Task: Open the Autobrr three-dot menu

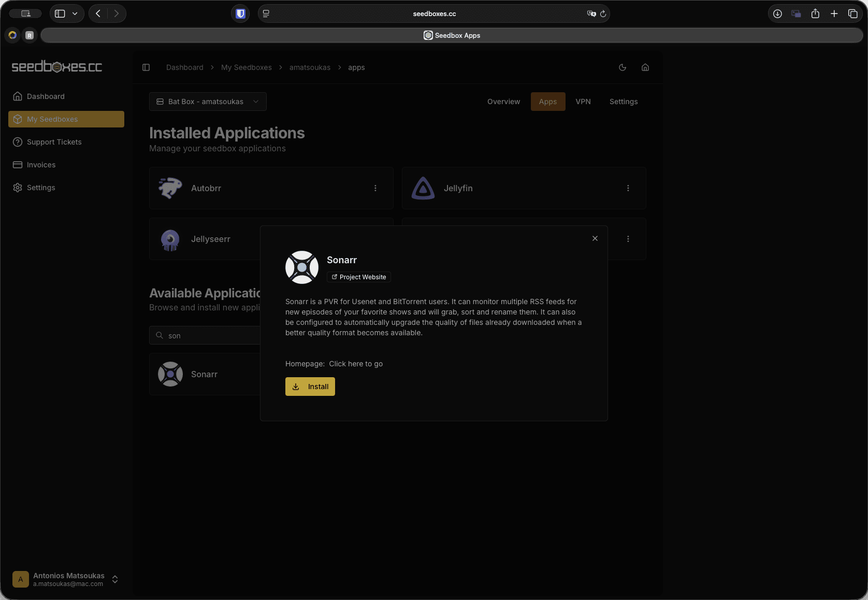Action: [x=375, y=188]
